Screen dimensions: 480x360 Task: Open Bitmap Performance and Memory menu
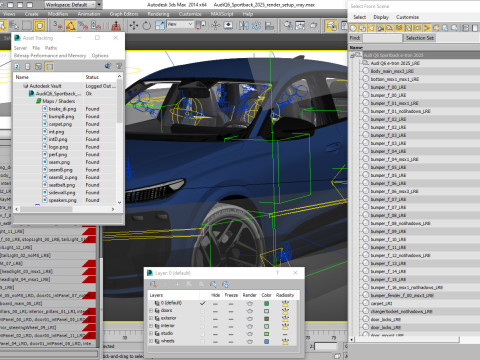[50, 56]
